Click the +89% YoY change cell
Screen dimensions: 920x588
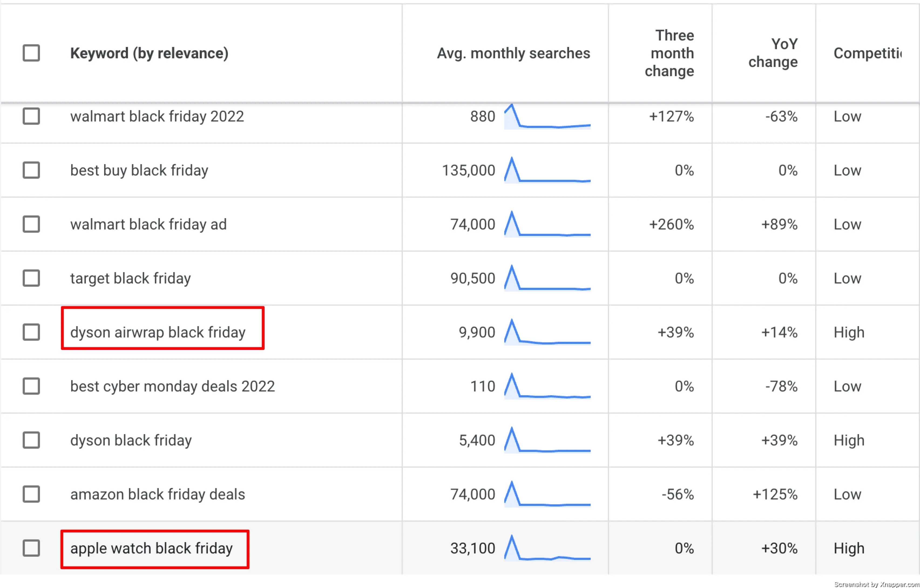point(779,224)
